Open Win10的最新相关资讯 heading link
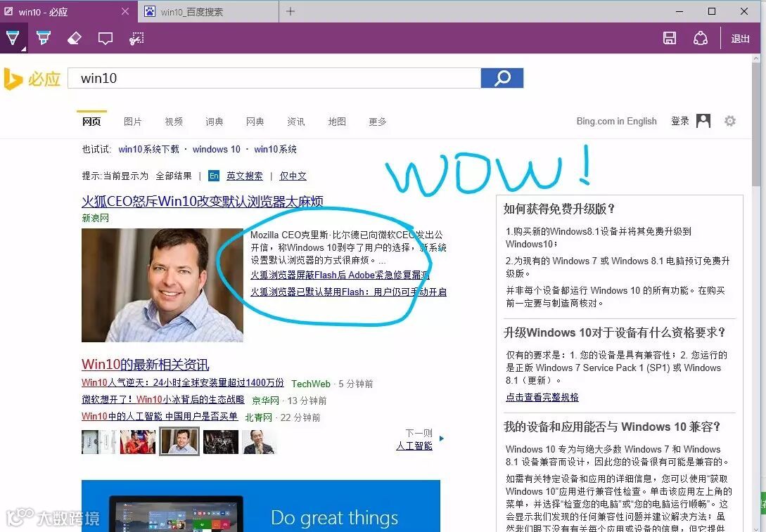 pos(145,365)
